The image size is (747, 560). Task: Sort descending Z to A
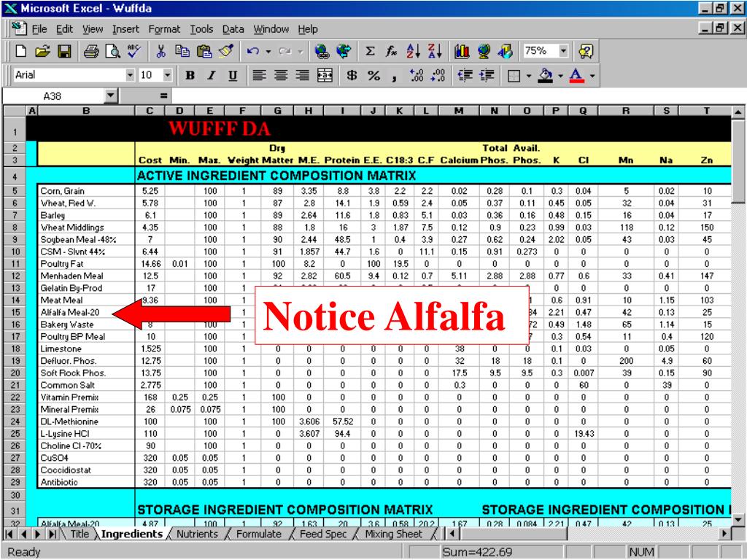click(435, 51)
